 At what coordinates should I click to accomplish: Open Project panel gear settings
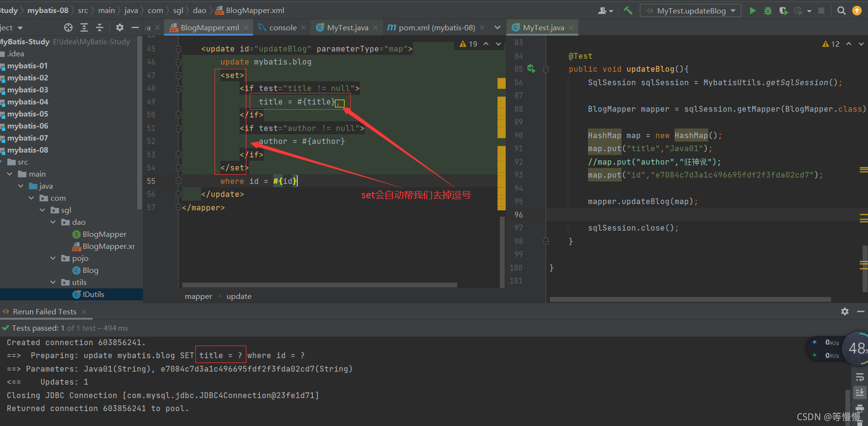(x=120, y=27)
